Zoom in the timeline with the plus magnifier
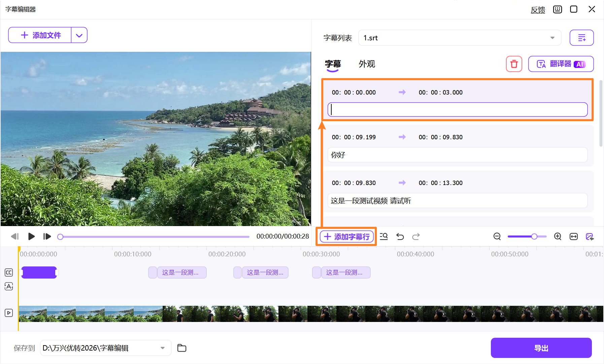The width and height of the screenshot is (604, 364). click(558, 236)
